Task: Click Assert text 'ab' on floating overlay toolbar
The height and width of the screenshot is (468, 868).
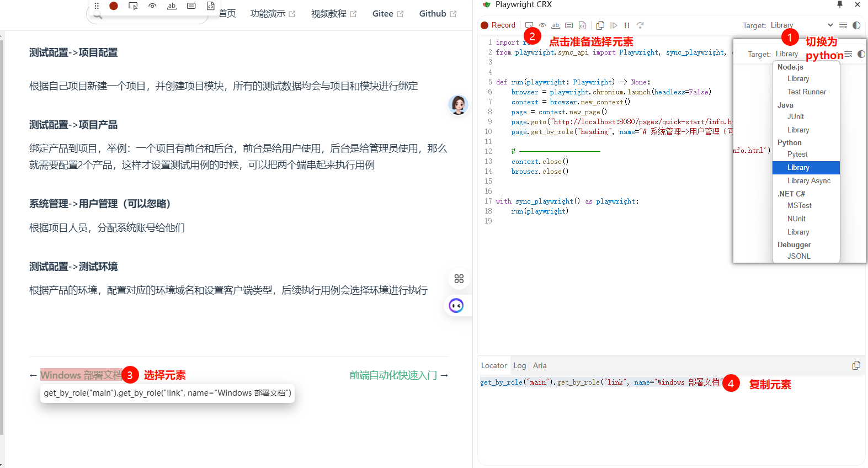Action: point(172,6)
